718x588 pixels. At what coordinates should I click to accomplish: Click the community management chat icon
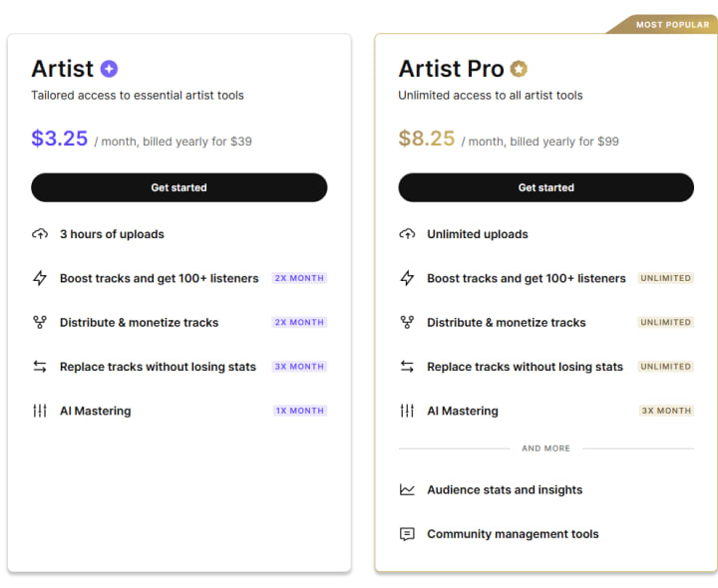pyautogui.click(x=407, y=534)
